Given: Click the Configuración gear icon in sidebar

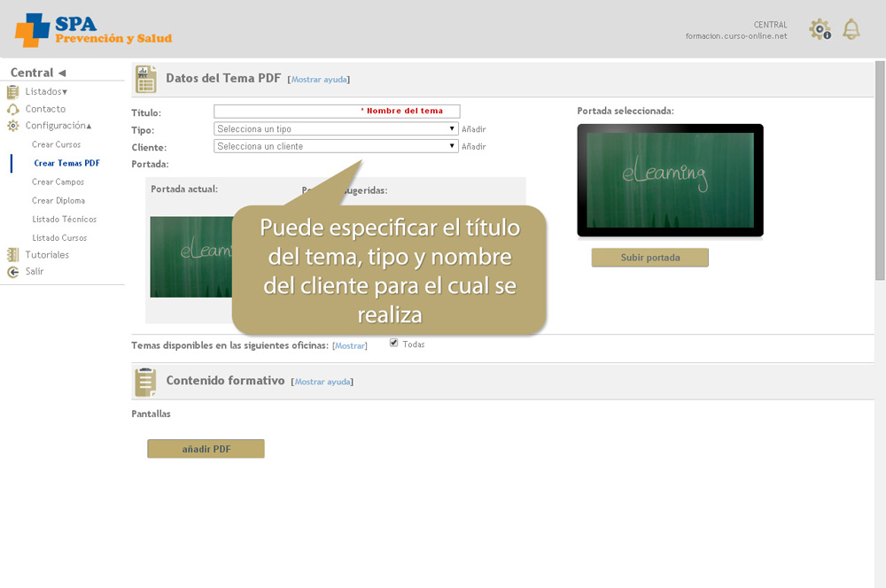Looking at the screenshot, I should pos(12,126).
